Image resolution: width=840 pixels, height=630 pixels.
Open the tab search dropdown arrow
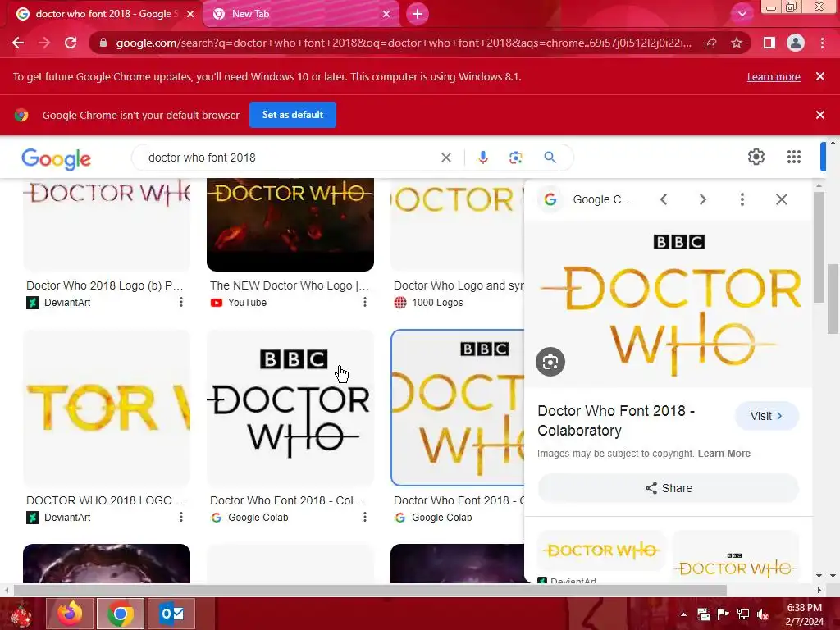click(x=742, y=14)
